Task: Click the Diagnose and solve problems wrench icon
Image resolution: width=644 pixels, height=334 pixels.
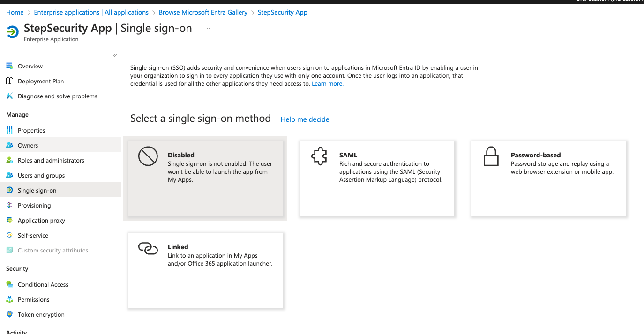Action: pyautogui.click(x=9, y=96)
